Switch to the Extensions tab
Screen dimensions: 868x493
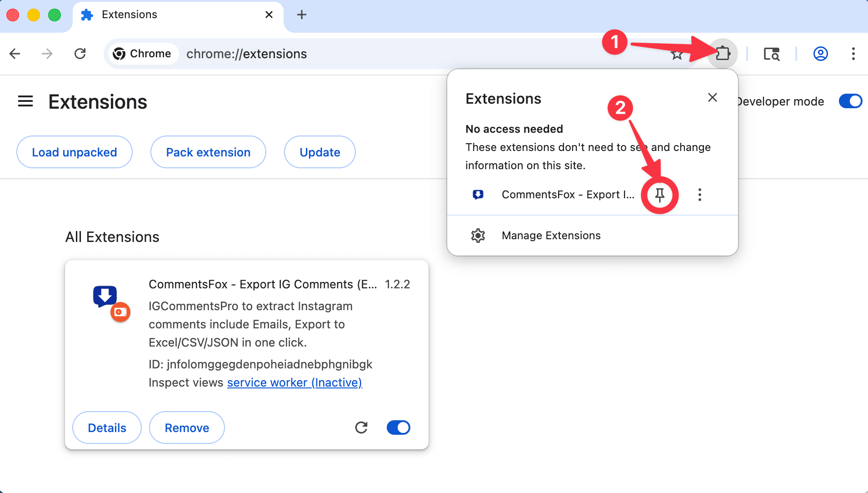coord(129,14)
